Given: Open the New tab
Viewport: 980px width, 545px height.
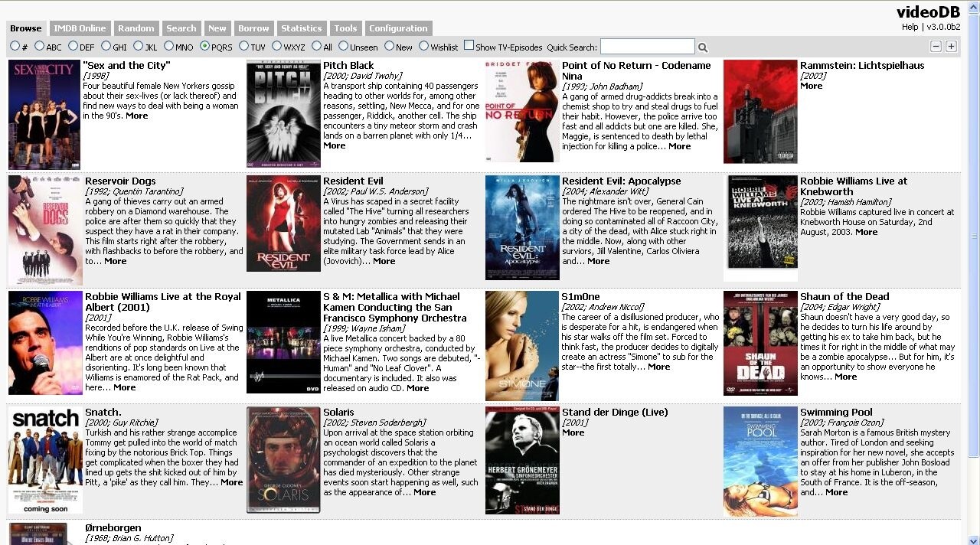Looking at the screenshot, I should pyautogui.click(x=217, y=28).
